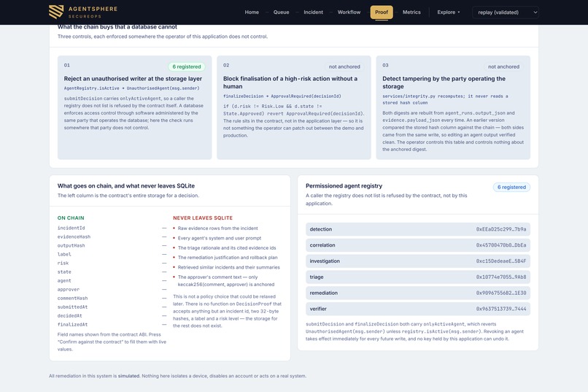Screen dimensions: 588x392
Task: Select the correlation agent row
Action: pyautogui.click(x=418, y=245)
